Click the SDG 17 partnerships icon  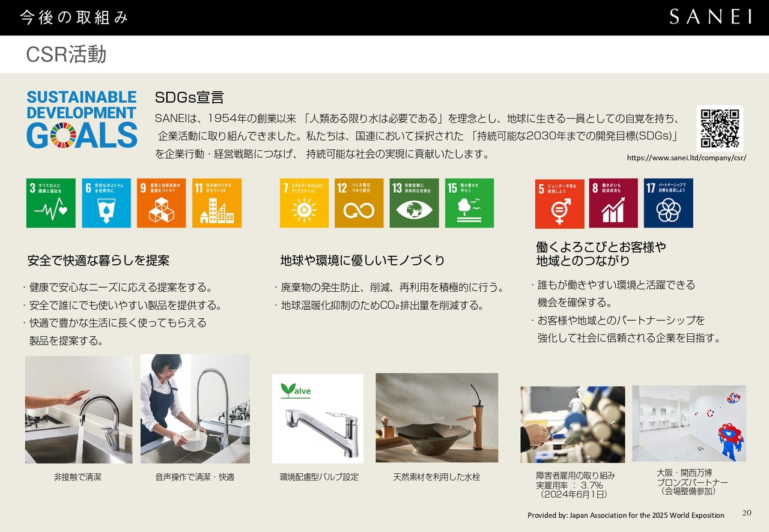pos(668,203)
